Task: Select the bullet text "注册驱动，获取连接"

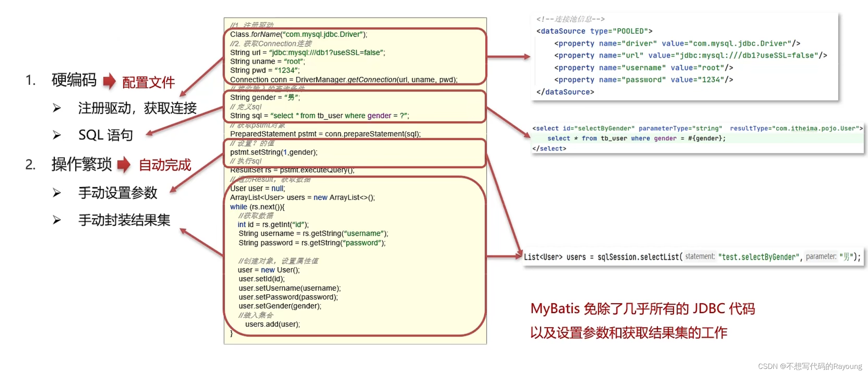Action: (x=137, y=108)
